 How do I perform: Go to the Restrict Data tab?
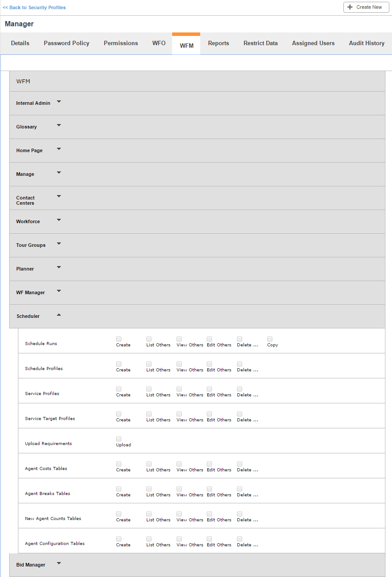tap(261, 43)
